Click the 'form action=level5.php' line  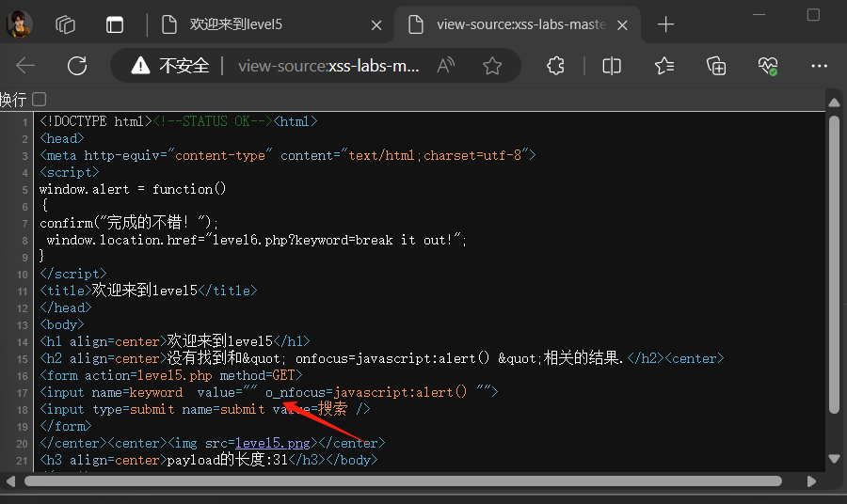click(170, 375)
